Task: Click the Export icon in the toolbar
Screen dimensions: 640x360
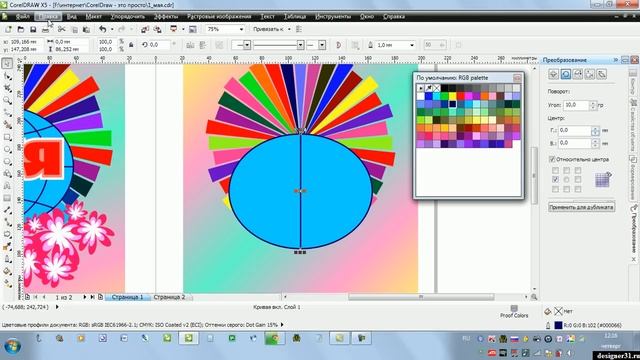Action: (157, 29)
